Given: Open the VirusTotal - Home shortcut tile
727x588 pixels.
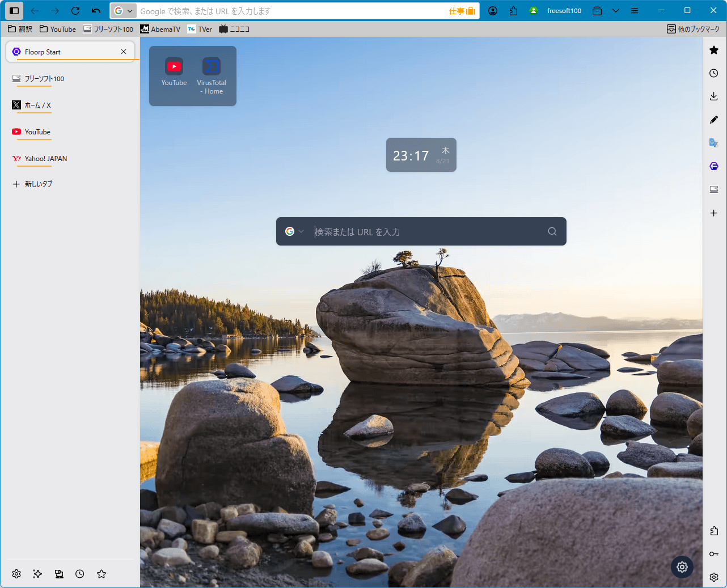Looking at the screenshot, I should pos(212,75).
